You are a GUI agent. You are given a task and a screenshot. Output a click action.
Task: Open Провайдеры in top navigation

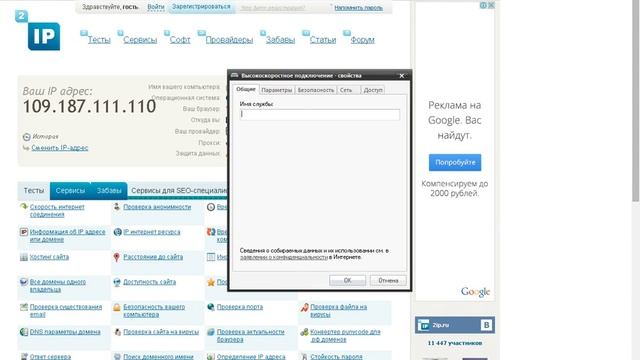(x=229, y=40)
